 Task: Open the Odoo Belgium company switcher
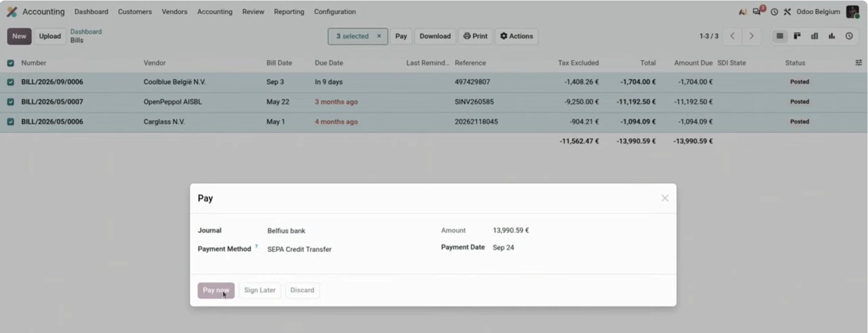point(818,11)
